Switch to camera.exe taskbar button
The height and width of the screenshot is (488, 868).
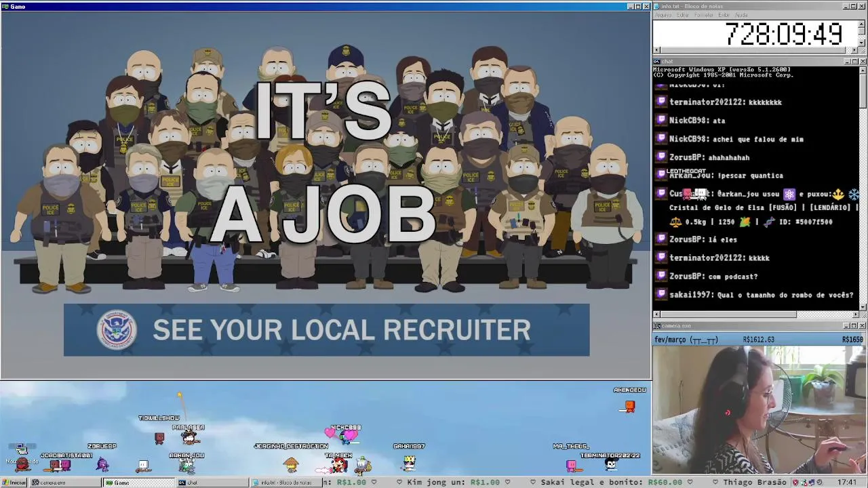(x=66, y=483)
